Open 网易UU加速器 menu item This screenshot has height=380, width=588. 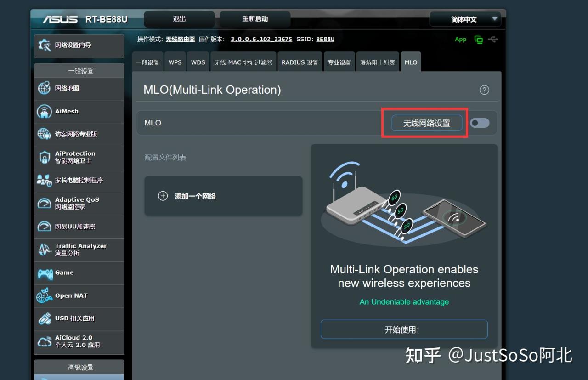(79, 227)
